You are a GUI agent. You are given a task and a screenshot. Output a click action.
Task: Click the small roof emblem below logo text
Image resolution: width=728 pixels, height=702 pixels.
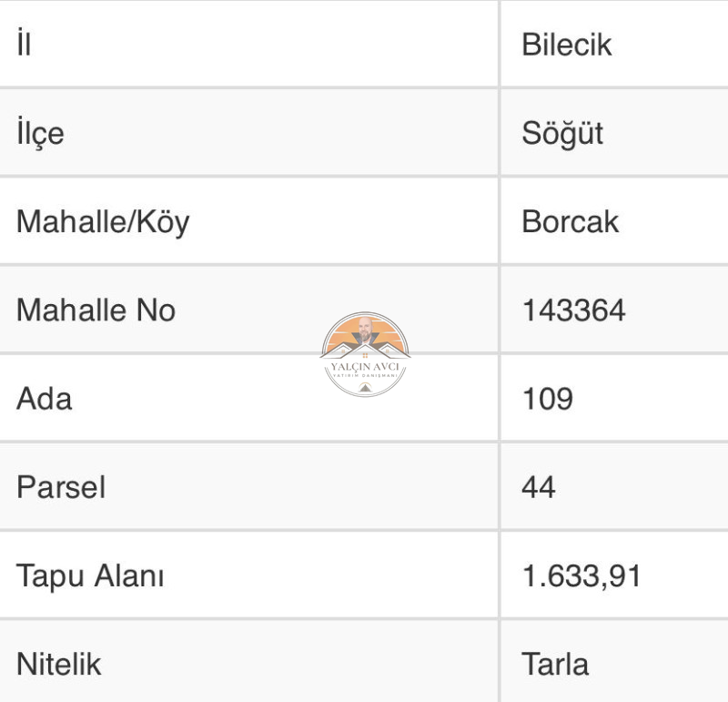(365, 387)
